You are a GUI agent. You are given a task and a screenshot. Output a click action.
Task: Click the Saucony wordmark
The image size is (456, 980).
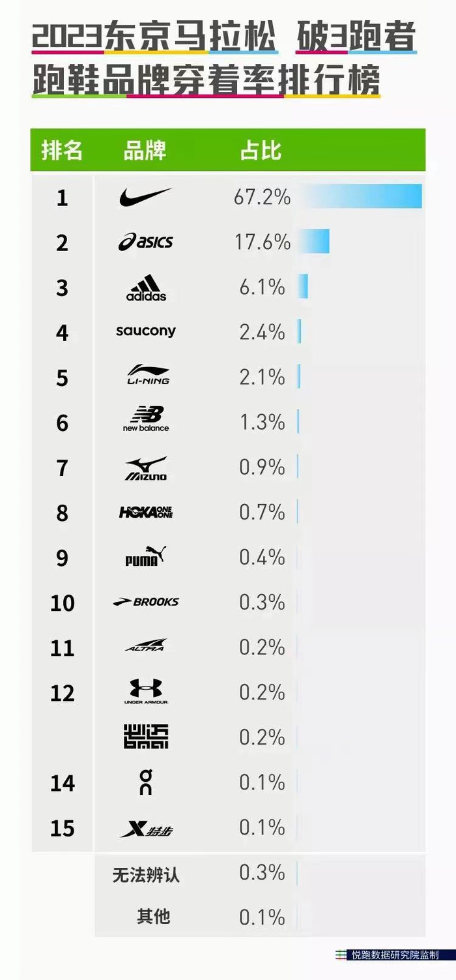point(146,331)
